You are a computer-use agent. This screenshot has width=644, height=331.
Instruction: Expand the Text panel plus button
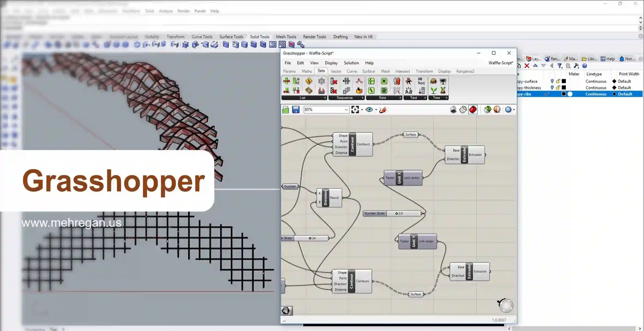pos(425,98)
